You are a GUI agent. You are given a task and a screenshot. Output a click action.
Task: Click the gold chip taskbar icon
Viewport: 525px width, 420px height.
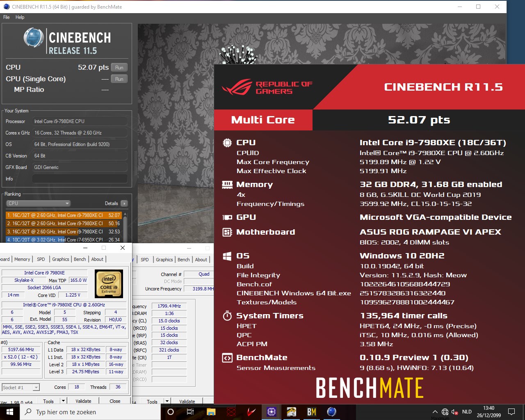[292, 412]
